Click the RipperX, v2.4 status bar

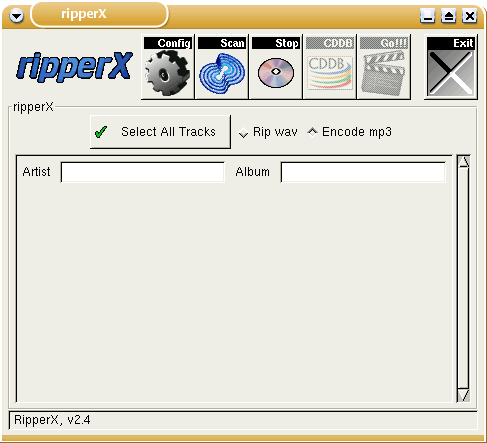(x=243, y=420)
